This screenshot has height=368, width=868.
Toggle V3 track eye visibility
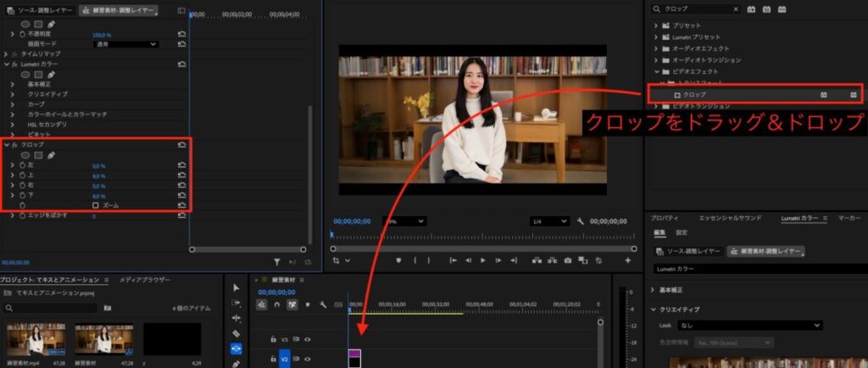[308, 339]
